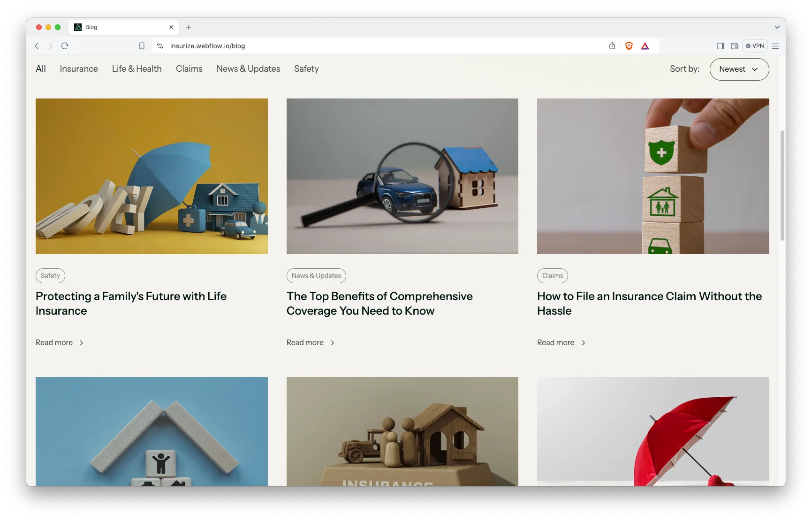Screen dimensions: 812x521
Task: Open the browser hamburger menu
Action: pyautogui.click(x=775, y=46)
